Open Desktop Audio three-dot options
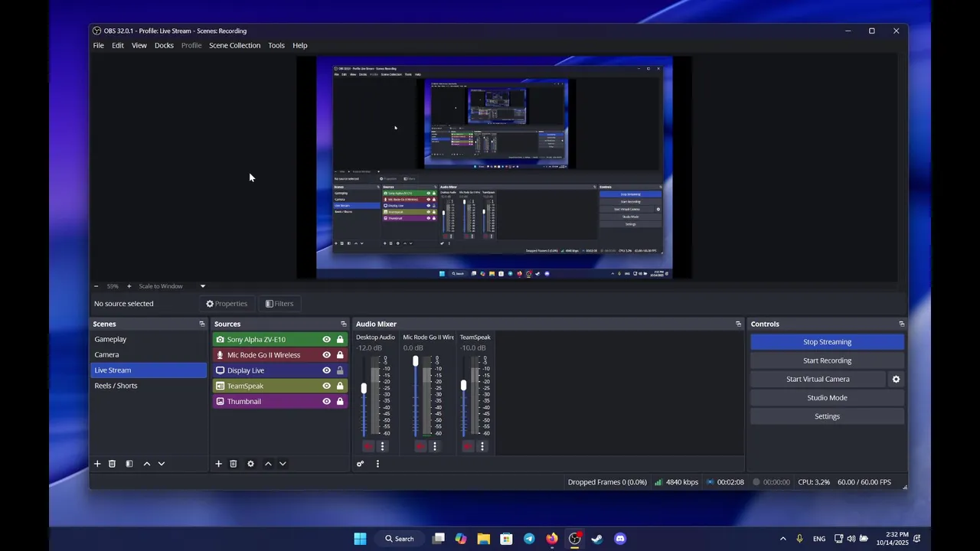The image size is (980, 551). (383, 446)
